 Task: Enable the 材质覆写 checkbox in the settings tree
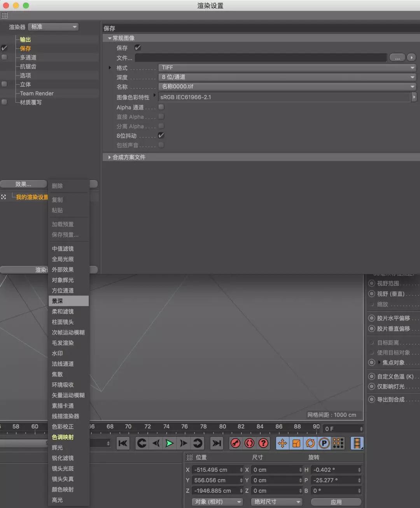tap(4, 102)
